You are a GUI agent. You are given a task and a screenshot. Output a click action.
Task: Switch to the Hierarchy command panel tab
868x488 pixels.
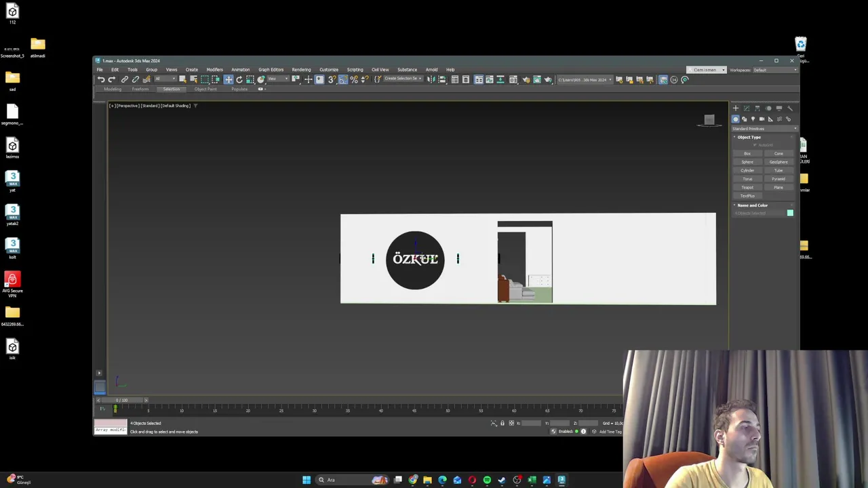(757, 108)
